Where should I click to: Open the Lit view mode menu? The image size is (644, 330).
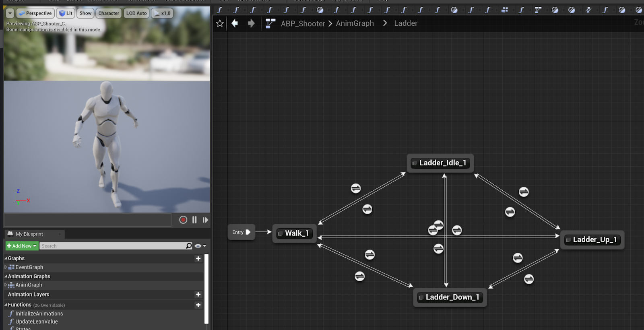[66, 13]
